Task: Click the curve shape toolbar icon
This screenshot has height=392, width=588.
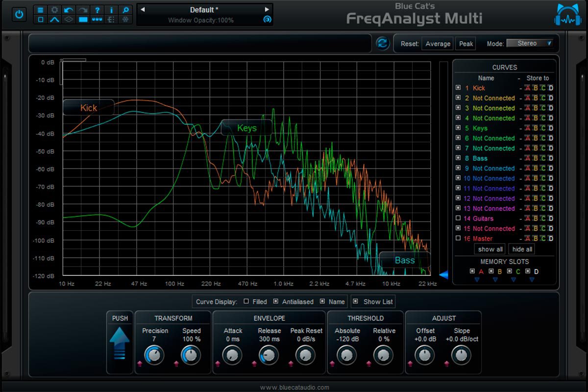Action: coord(55,20)
